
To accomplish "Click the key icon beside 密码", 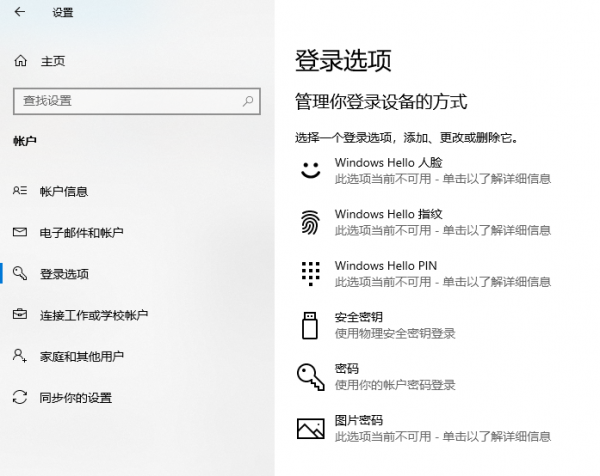I will click(311, 377).
